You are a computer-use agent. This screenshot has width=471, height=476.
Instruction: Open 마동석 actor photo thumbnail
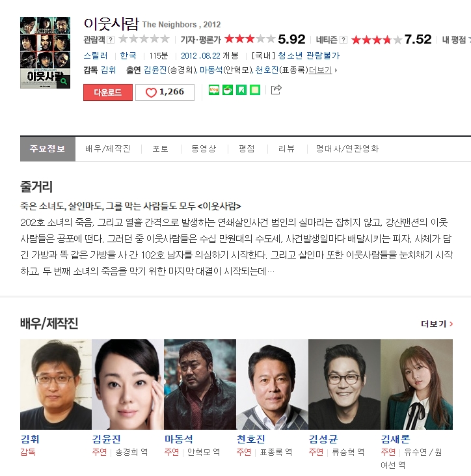tap(200, 384)
